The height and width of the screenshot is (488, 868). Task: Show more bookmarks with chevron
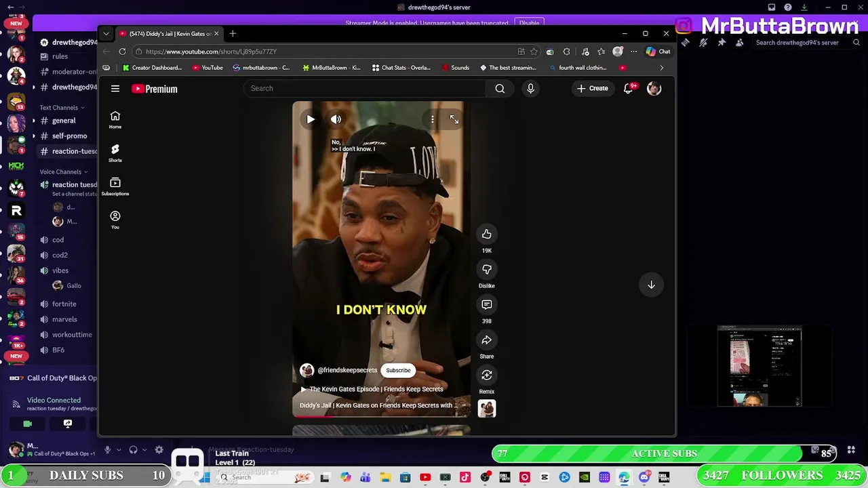click(x=662, y=68)
